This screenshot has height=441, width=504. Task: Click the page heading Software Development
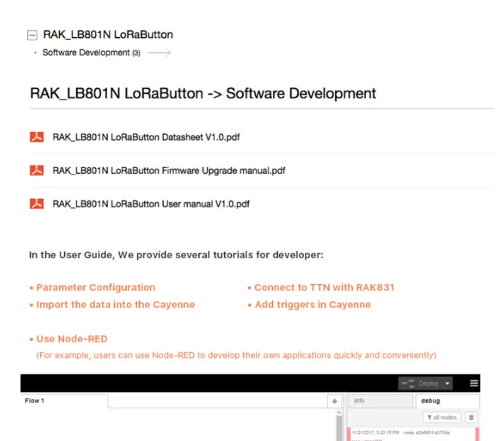tap(203, 93)
